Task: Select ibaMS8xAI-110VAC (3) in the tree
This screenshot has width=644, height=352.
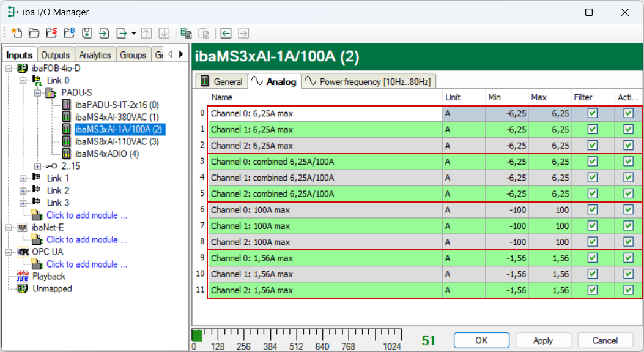Action: click(x=117, y=141)
